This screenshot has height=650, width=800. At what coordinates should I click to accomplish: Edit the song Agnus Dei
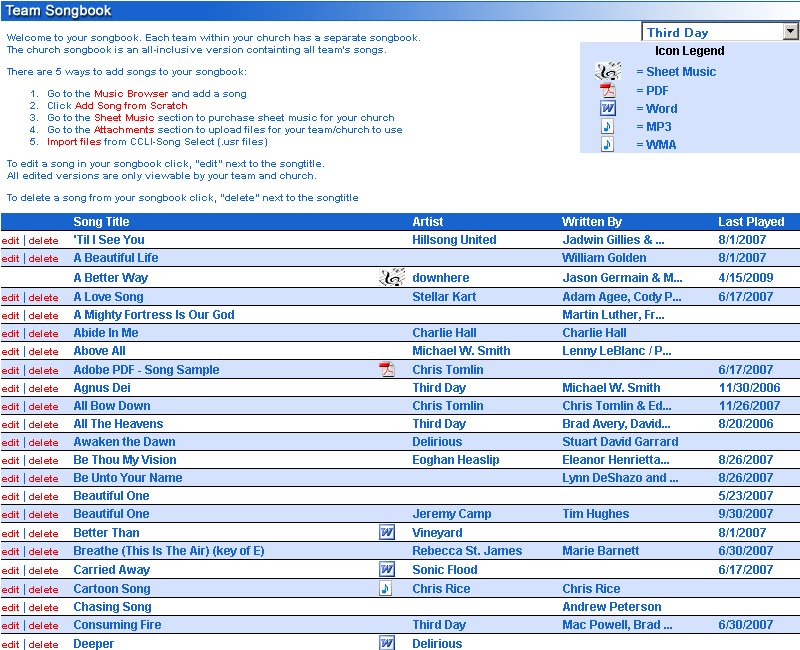pos(10,388)
